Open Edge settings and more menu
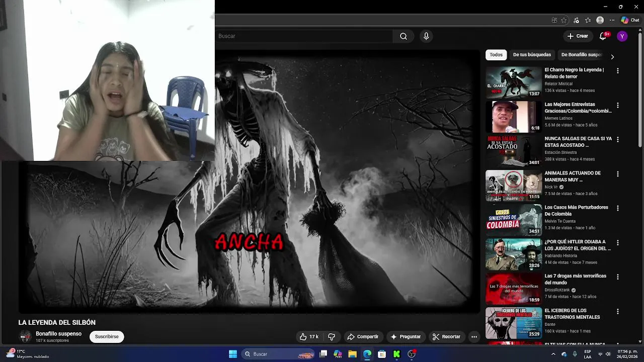Image resolution: width=644 pixels, height=362 pixels. pos(612,20)
